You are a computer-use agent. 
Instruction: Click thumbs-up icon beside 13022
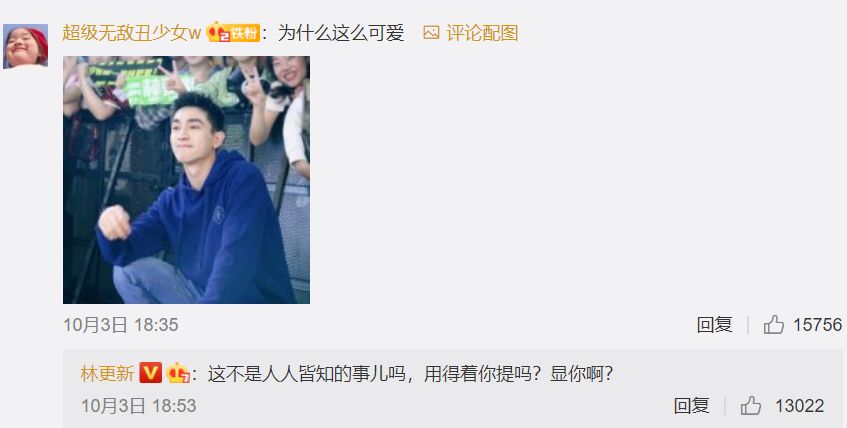(x=751, y=406)
